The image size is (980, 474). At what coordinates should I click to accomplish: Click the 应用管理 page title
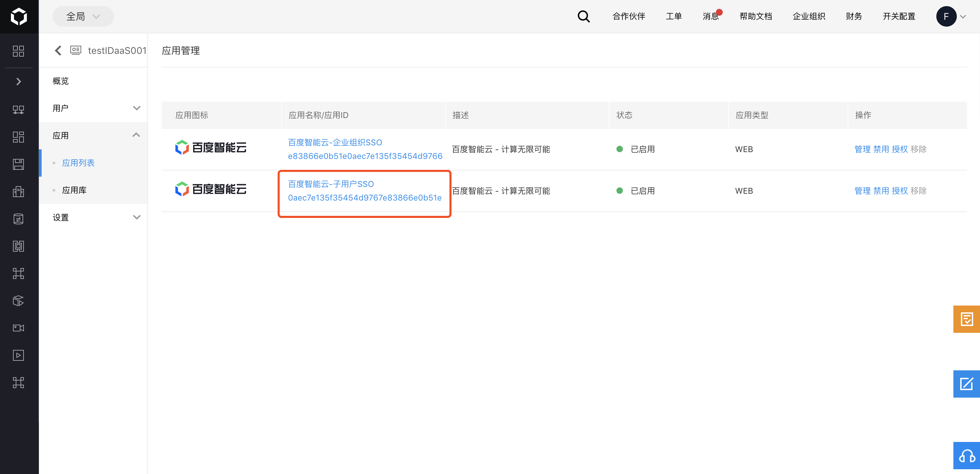[181, 50]
